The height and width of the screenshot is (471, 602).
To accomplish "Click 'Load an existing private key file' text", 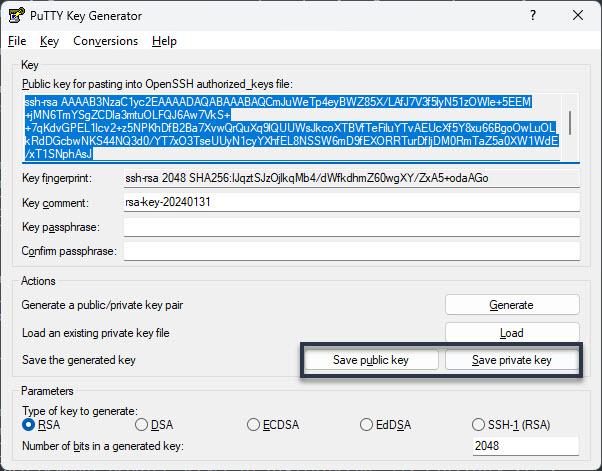I will [x=96, y=332].
